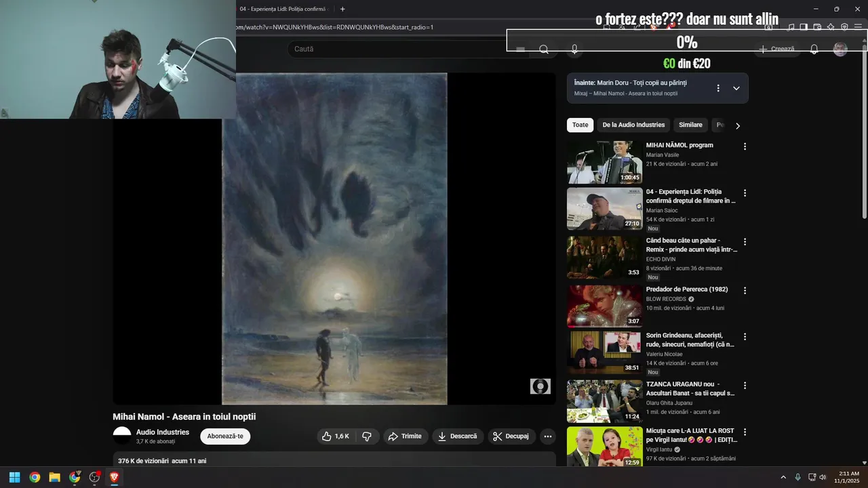Image resolution: width=868 pixels, height=488 pixels.
Task: Open Când beau câte un pahar thumbnail
Action: pos(604,257)
